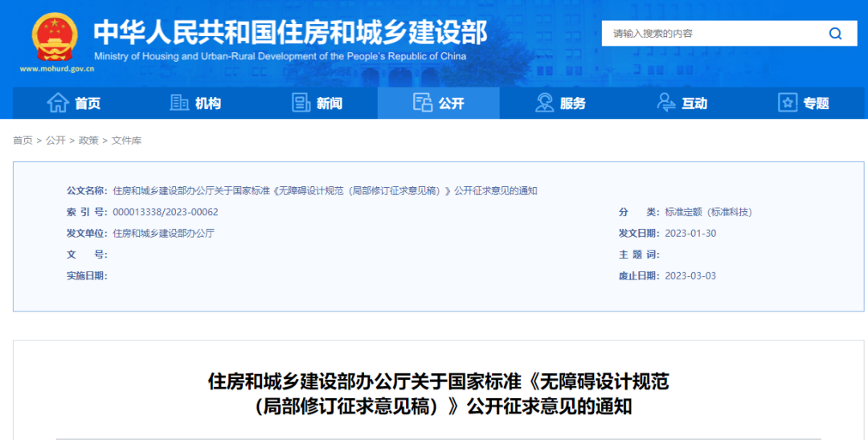Open the 服务 navigation tab
Viewport: 868px width, 440px height.
[561, 103]
